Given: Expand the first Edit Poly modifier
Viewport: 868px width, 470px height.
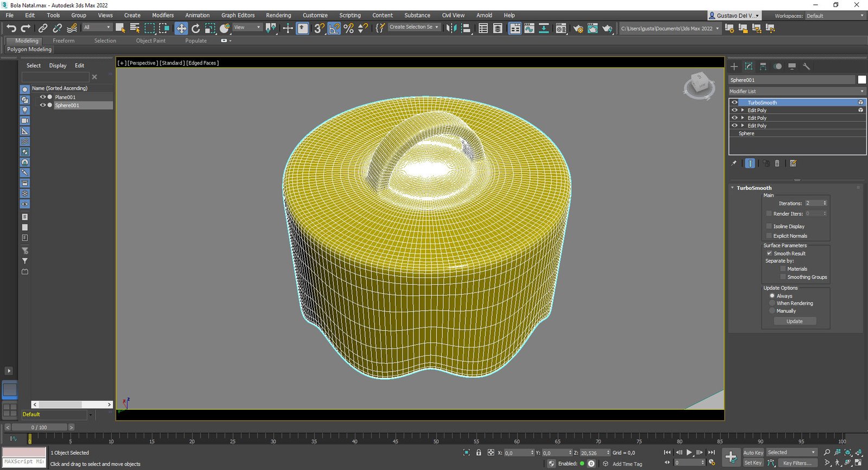Looking at the screenshot, I should tap(743, 110).
